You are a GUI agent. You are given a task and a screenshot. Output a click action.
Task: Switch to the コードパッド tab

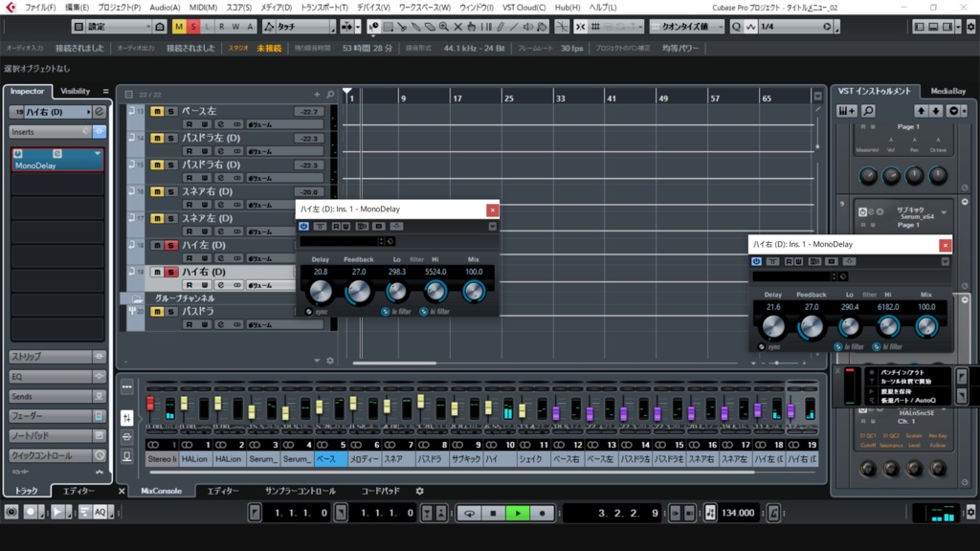tap(380, 491)
